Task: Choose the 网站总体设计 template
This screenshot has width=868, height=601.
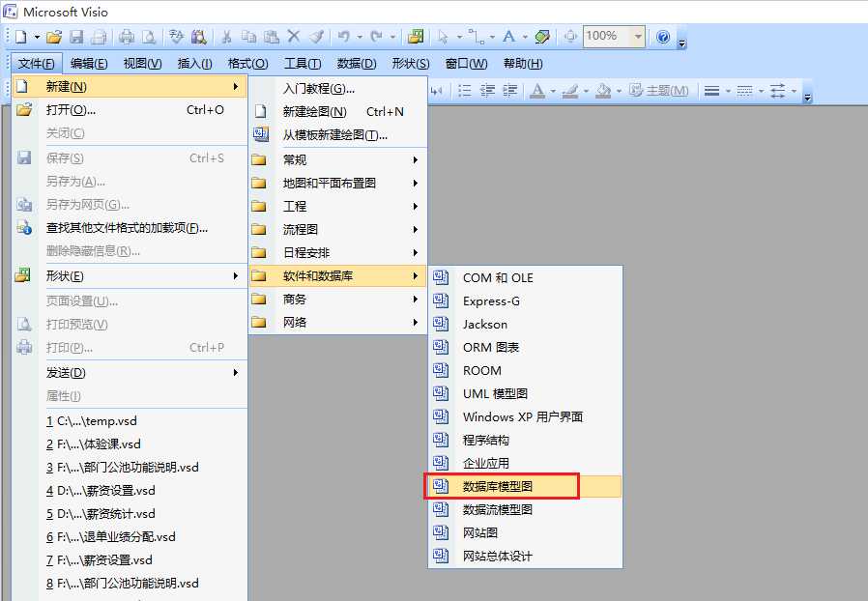Action: 525,557
